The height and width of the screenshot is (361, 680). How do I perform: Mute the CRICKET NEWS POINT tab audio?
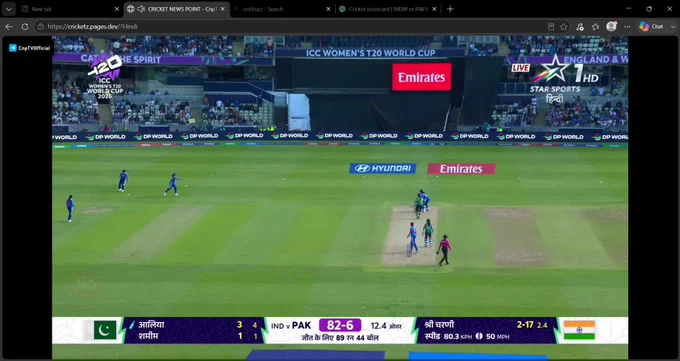(x=141, y=9)
